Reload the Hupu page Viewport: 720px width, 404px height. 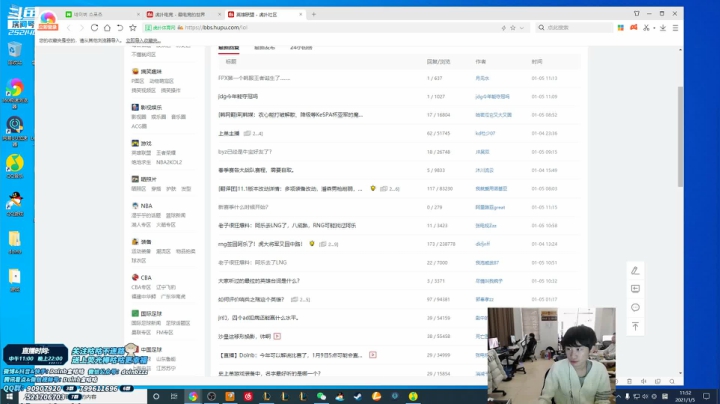click(94, 28)
